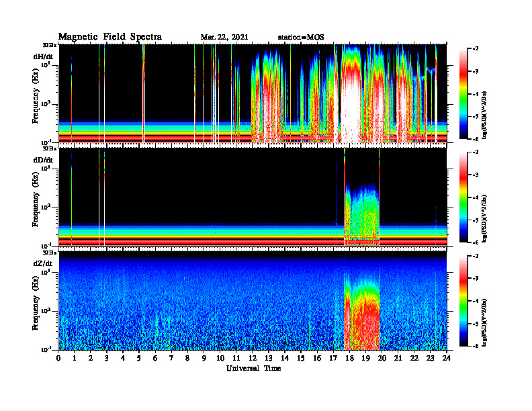The image size is (532, 411).
Task: Click the dH/dt color scale bar
Action: click(463, 94)
